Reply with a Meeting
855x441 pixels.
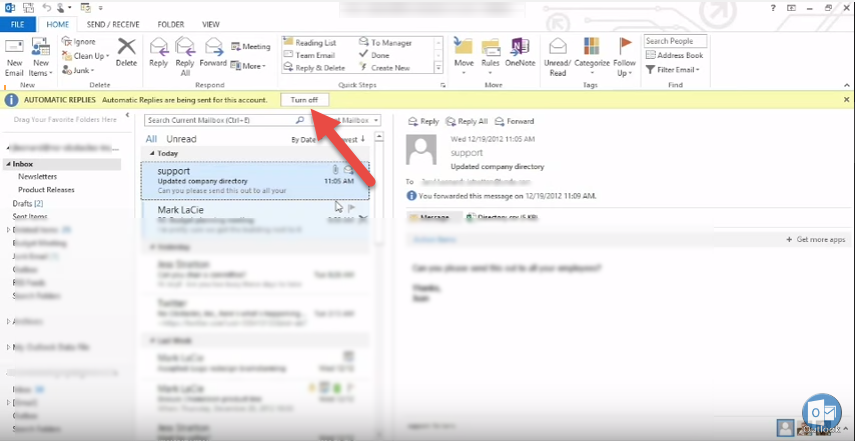point(251,46)
